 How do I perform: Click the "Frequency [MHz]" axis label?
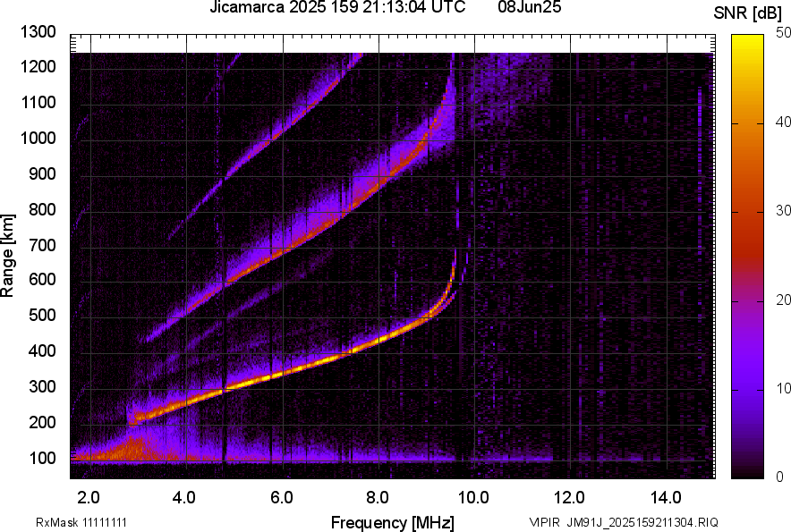[x=392, y=522]
